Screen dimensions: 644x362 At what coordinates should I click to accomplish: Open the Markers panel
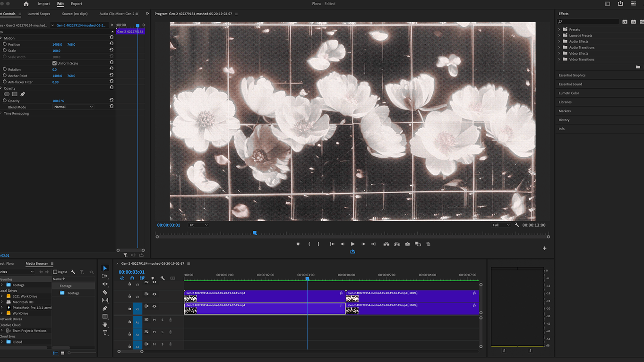(565, 111)
